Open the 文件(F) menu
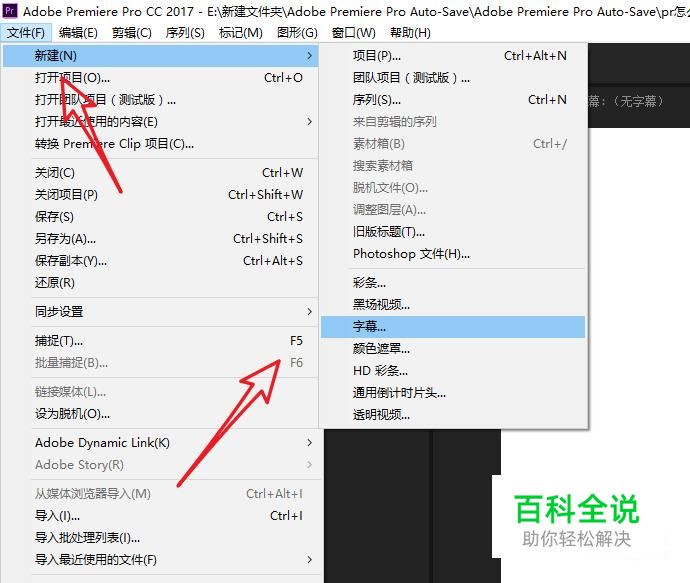This screenshot has height=583, width=690. tap(26, 33)
